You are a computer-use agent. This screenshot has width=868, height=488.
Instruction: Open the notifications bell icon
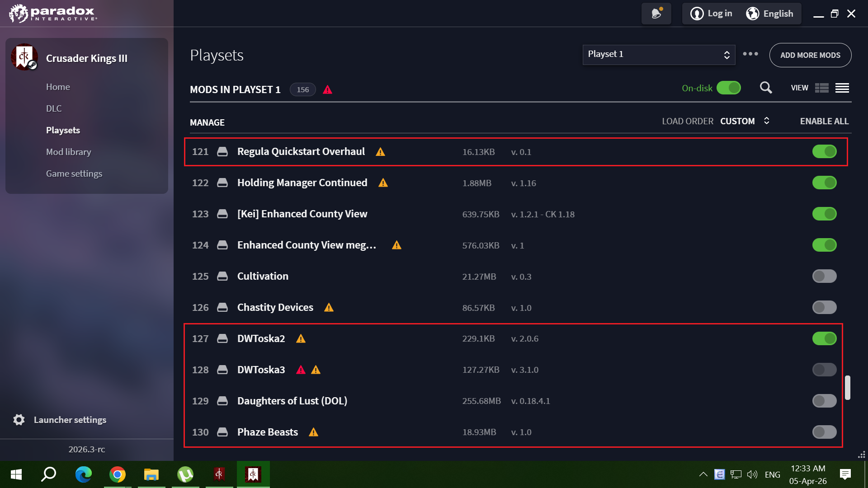coord(656,14)
